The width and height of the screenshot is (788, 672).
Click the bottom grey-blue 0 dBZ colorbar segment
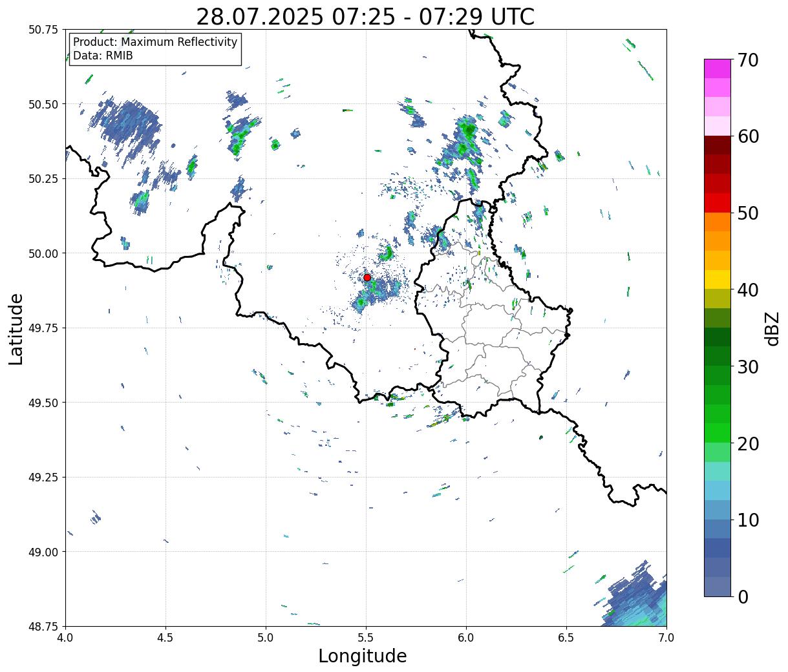click(718, 586)
